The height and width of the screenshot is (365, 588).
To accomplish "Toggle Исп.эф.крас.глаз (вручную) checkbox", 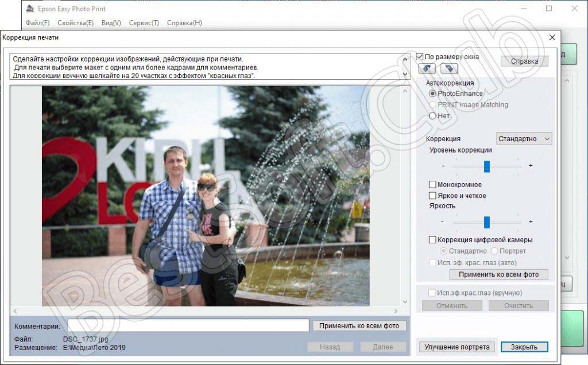I will click(x=432, y=293).
